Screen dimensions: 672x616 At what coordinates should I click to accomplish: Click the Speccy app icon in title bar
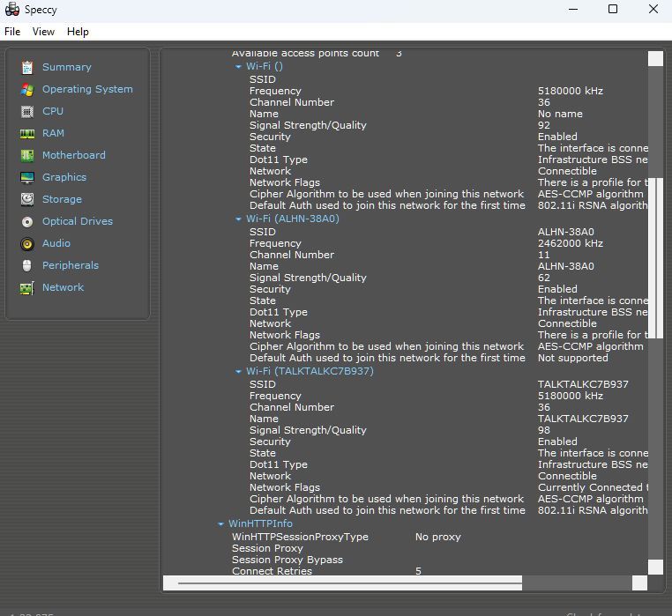point(12,10)
